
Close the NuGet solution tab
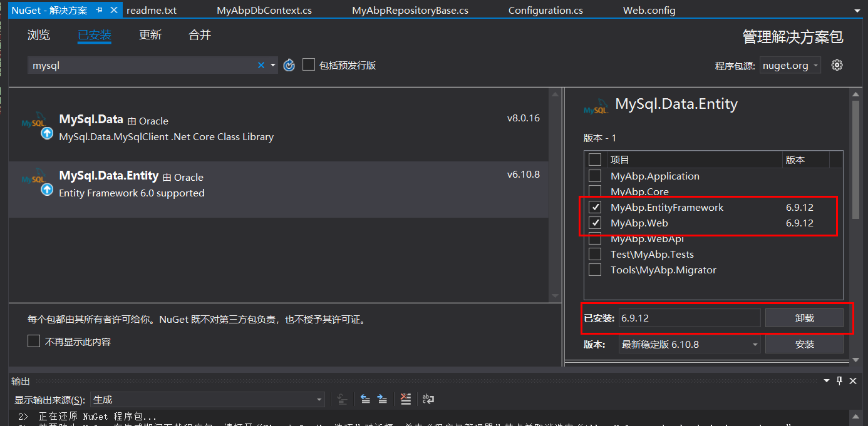pyautogui.click(x=113, y=11)
